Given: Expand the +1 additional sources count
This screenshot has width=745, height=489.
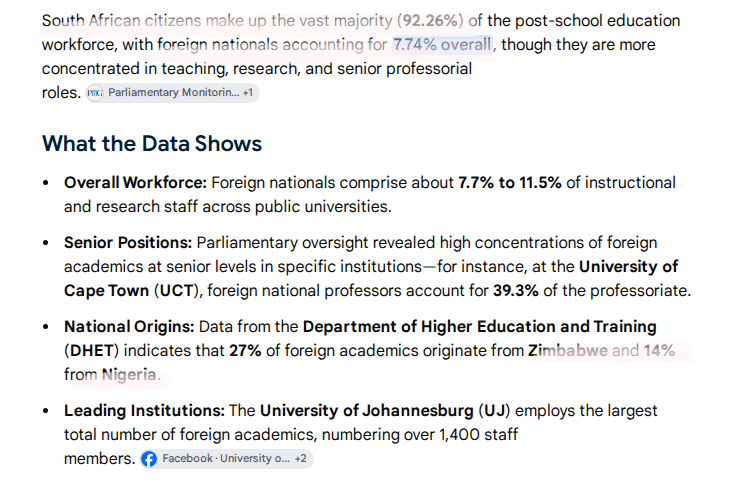Looking at the screenshot, I should coord(248,93).
